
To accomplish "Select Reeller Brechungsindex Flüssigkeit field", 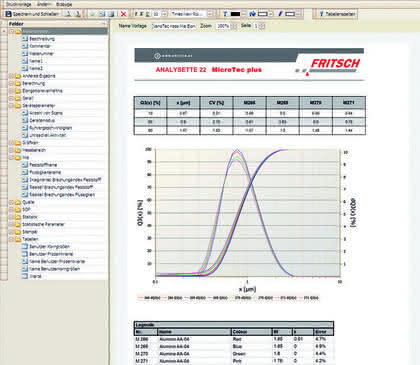I will click(62, 194).
